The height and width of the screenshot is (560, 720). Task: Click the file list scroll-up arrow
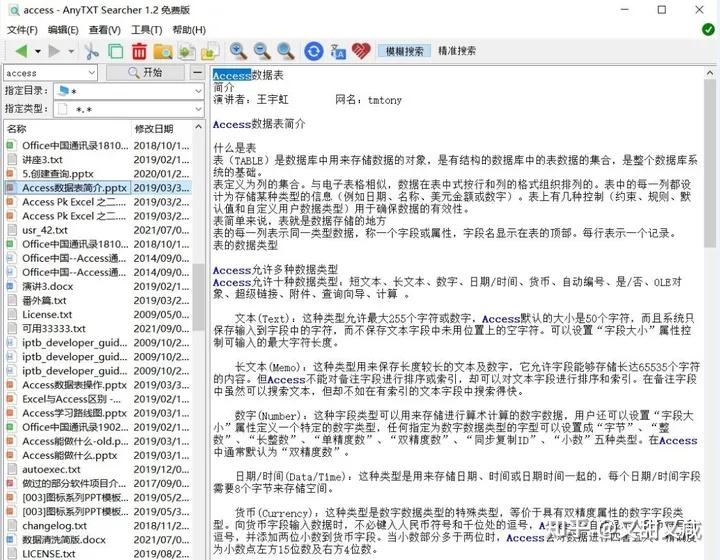tap(198, 127)
